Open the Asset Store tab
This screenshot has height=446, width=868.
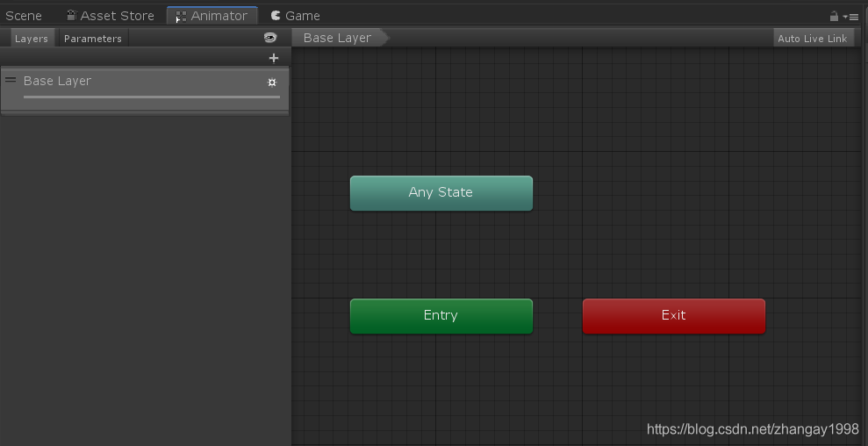[x=111, y=16]
